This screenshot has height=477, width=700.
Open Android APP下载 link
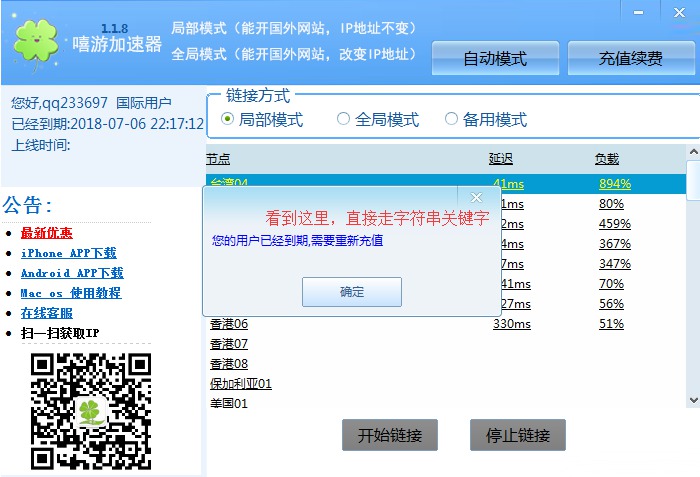[72, 273]
